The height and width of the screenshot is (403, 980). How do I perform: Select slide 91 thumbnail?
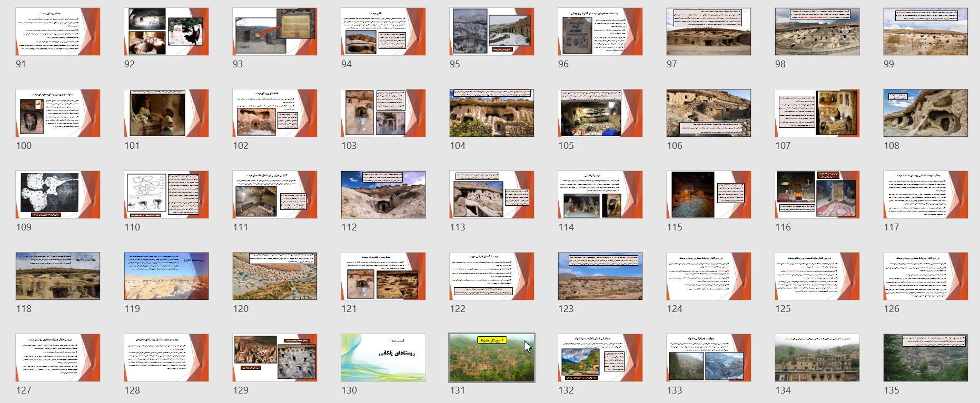pos(58,32)
